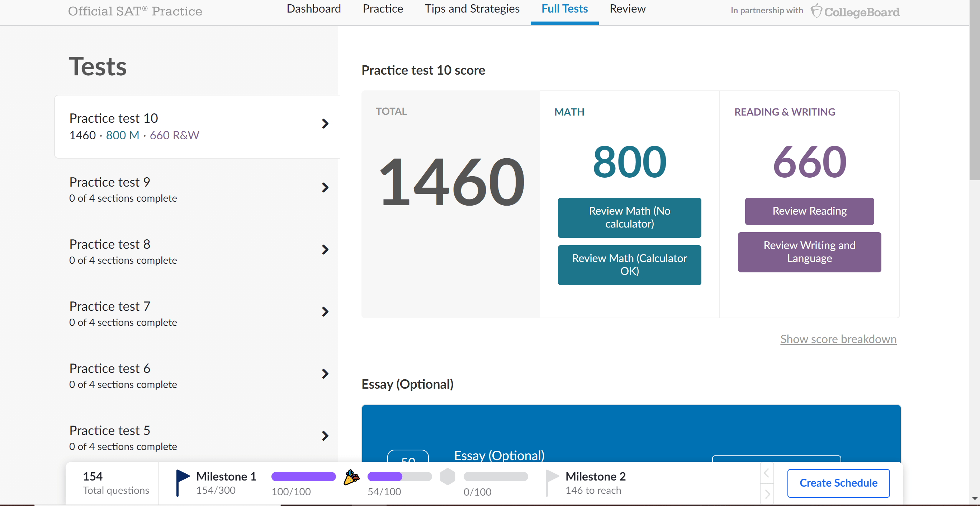
Task: Select the Full Tests tab
Action: [564, 9]
